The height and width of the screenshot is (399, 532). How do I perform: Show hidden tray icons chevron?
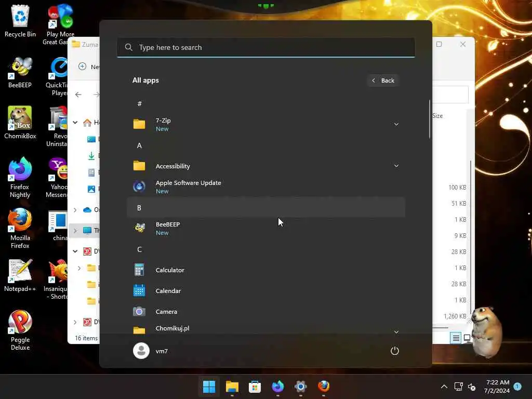(x=444, y=387)
